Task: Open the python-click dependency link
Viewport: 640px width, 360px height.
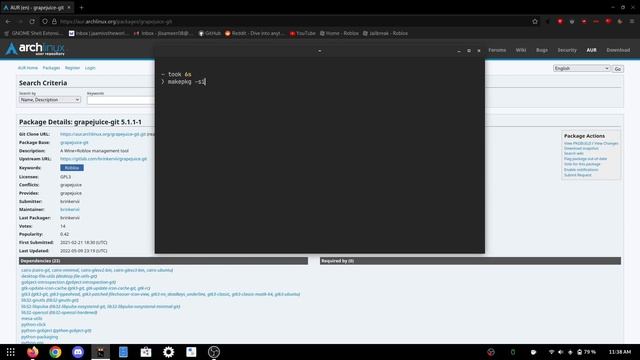Action: (x=33, y=324)
